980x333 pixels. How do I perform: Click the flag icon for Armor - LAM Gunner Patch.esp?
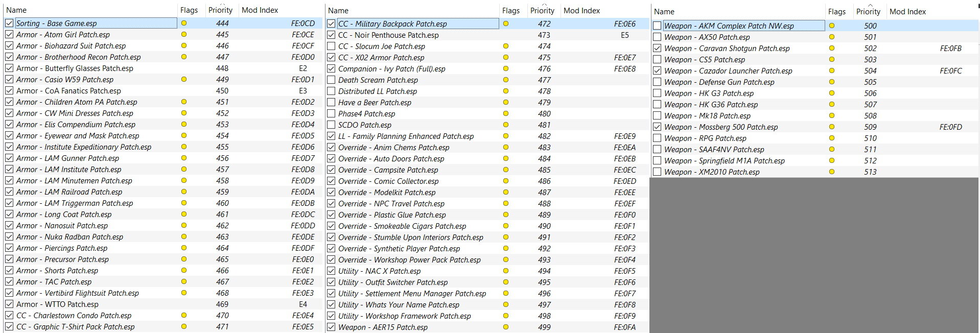184,158
